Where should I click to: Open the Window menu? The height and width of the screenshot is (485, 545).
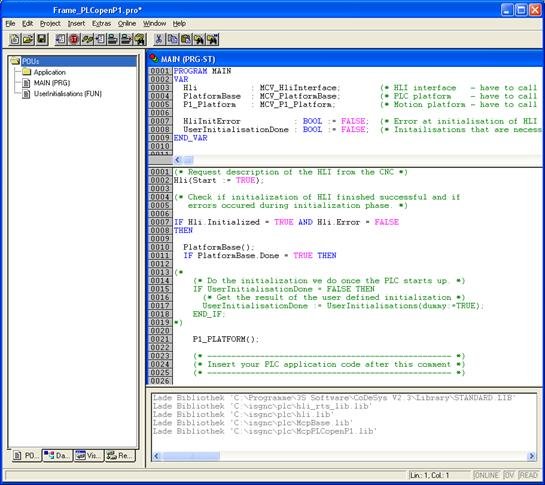(155, 23)
